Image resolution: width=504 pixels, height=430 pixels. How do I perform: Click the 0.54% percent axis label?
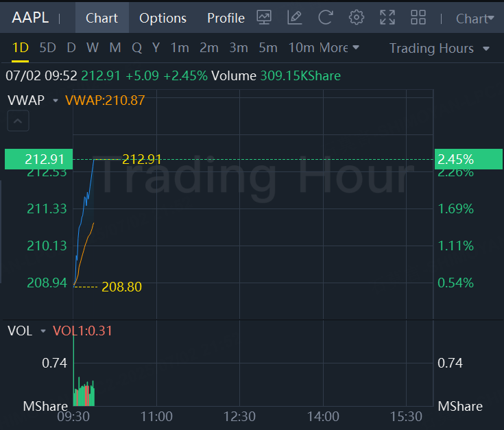(455, 283)
